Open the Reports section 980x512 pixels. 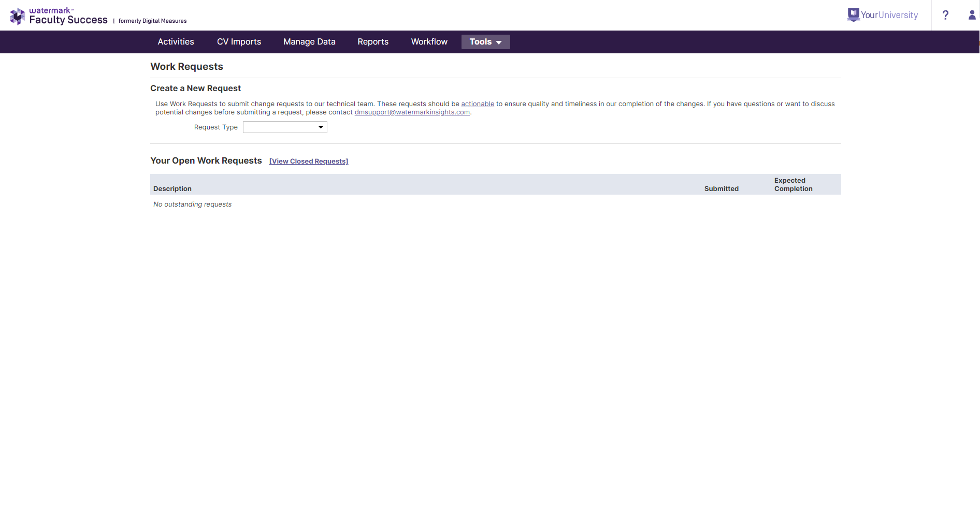372,41
